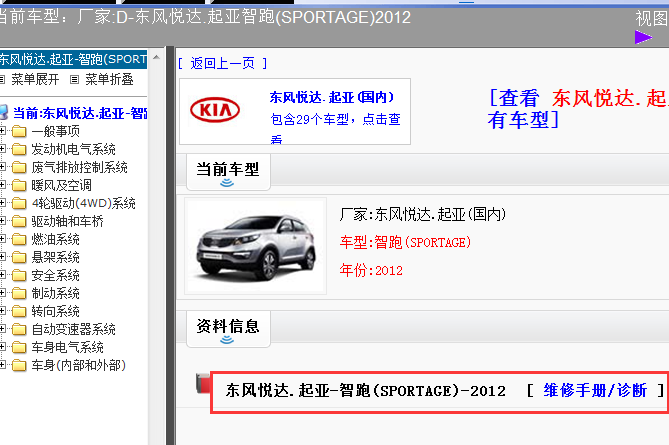Click the tree panel scroll-up arrow
This screenshot has height=445, width=669.
click(x=156, y=57)
